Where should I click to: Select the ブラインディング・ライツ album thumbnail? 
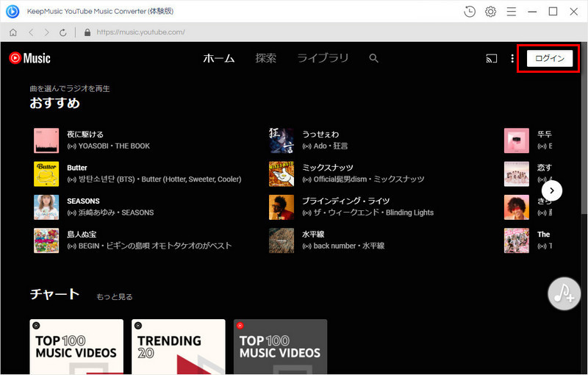click(x=282, y=207)
